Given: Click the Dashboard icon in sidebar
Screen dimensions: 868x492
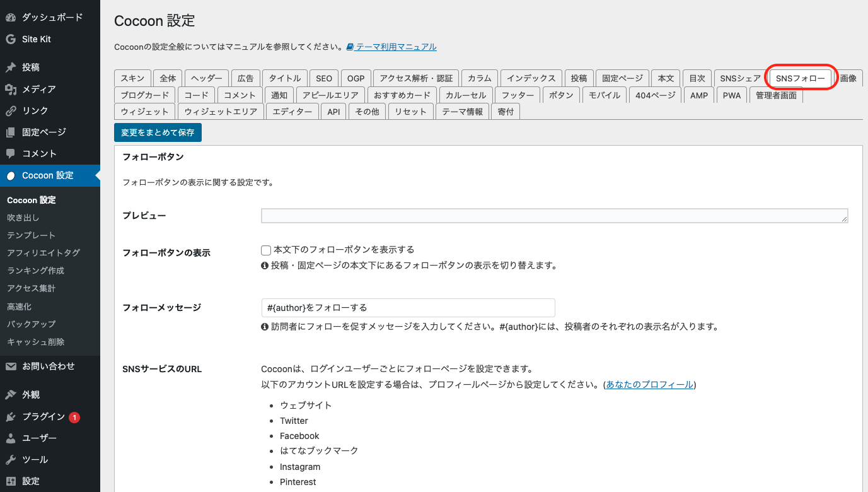Looking at the screenshot, I should [x=11, y=18].
